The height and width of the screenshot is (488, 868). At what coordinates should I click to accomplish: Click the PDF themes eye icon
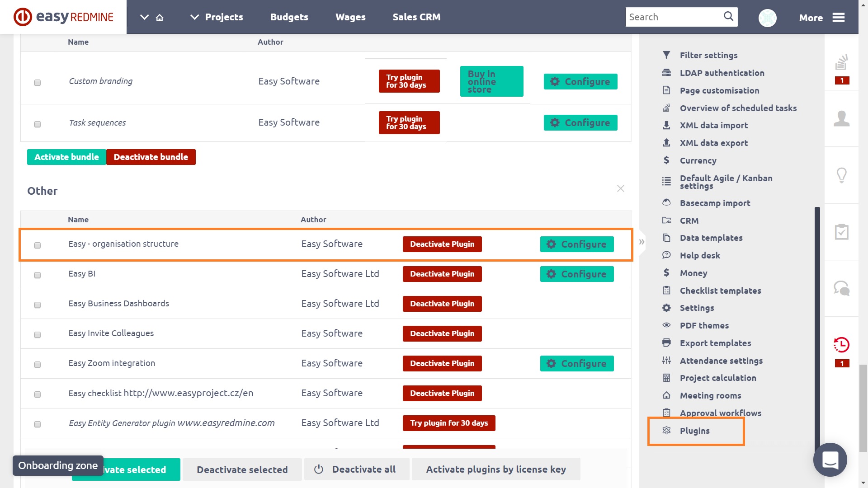[666, 325]
